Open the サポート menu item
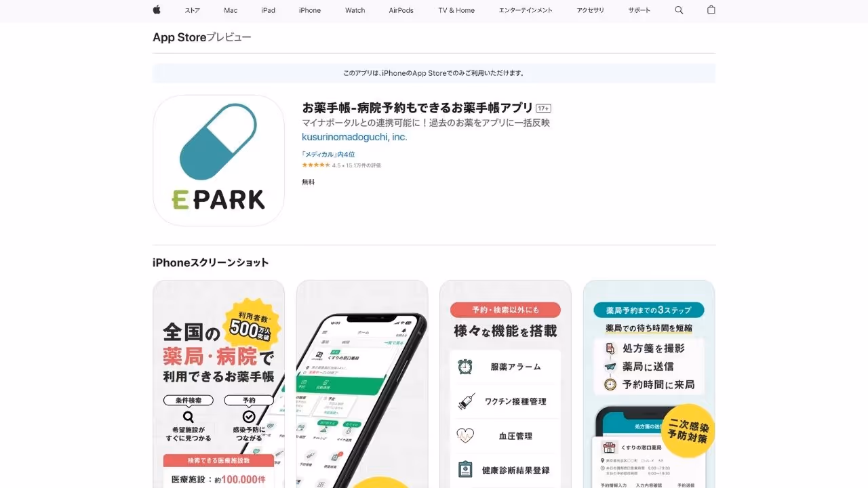The image size is (868, 488). point(639,10)
